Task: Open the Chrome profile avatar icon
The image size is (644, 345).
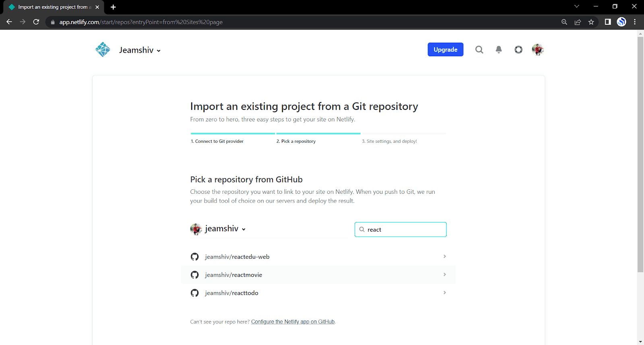Action: click(x=621, y=22)
